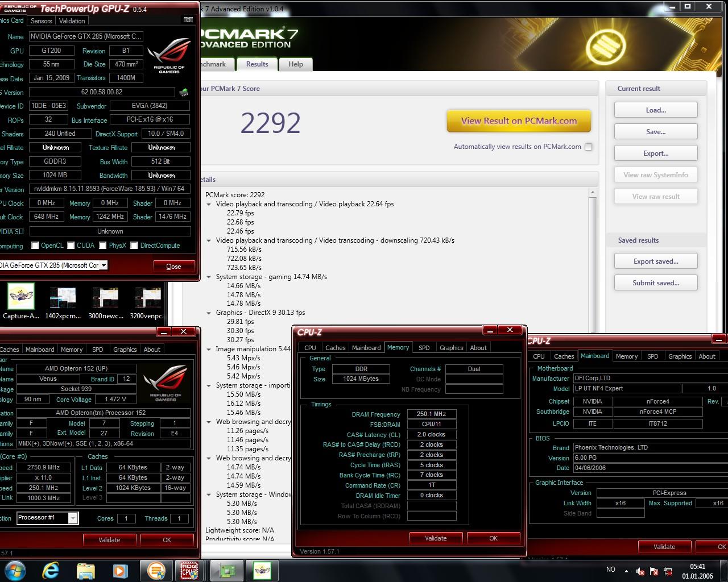
Task: Toggle CUDA checkbox in GPU-Z
Action: [x=71, y=246]
